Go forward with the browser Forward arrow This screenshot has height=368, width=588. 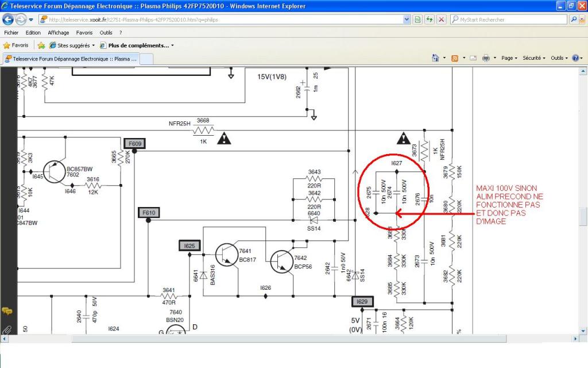(x=21, y=19)
